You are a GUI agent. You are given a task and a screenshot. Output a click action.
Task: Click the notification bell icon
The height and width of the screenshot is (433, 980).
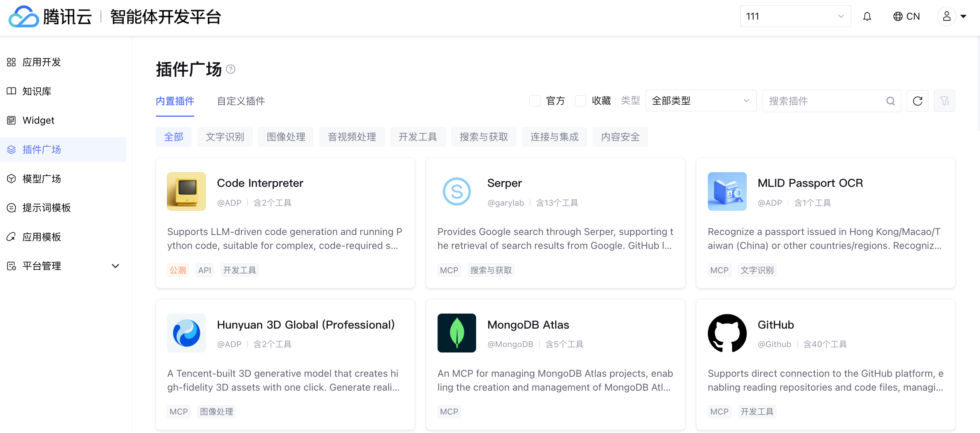(867, 16)
